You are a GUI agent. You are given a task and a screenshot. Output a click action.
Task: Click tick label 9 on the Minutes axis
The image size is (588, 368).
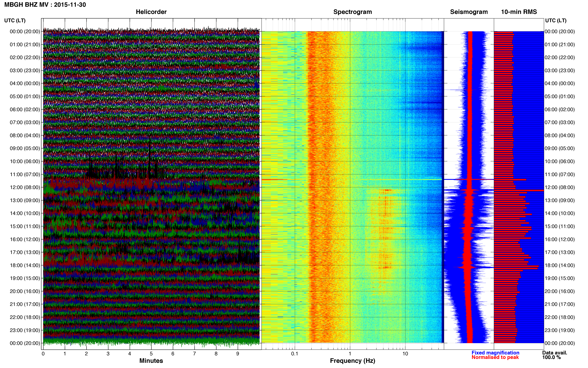tap(238, 354)
